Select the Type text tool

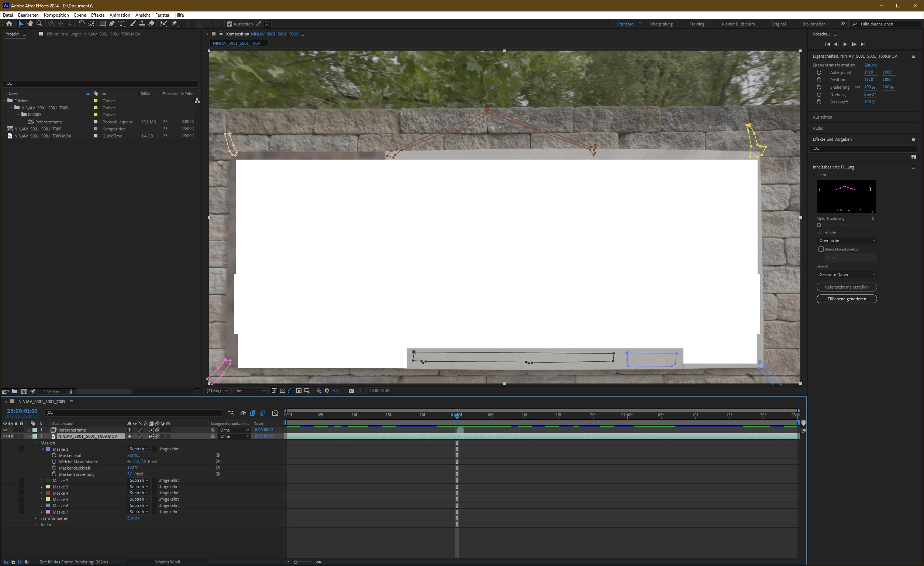tap(121, 24)
